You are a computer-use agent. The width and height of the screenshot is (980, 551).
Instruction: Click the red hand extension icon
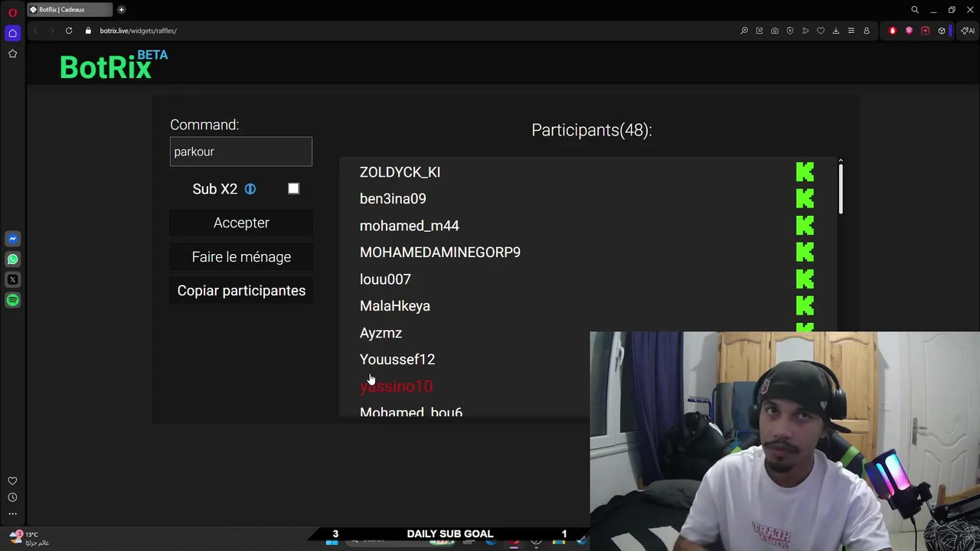click(893, 31)
